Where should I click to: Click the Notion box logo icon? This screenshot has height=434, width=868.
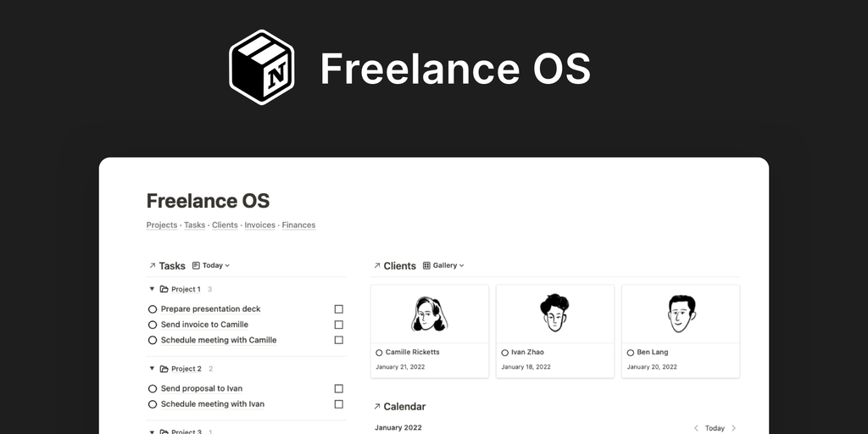point(261,67)
